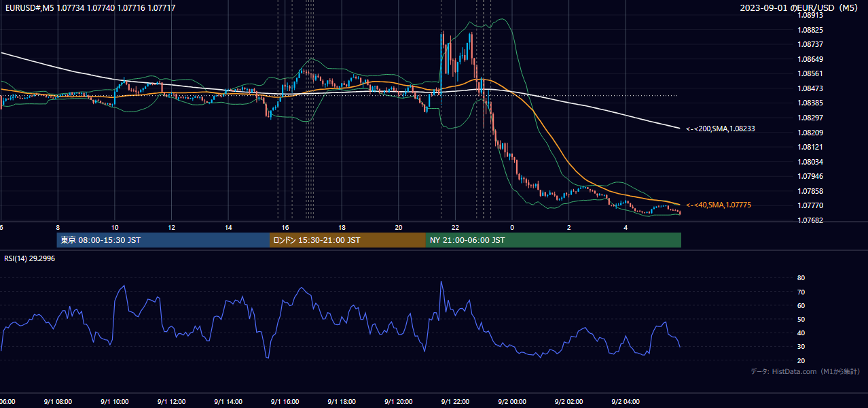Click hour 18 on the price chart time axis
868x408 pixels.
pyautogui.click(x=342, y=227)
